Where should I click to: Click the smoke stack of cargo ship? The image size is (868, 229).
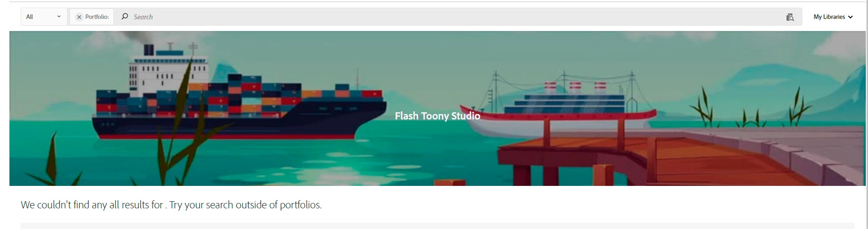pos(149,50)
